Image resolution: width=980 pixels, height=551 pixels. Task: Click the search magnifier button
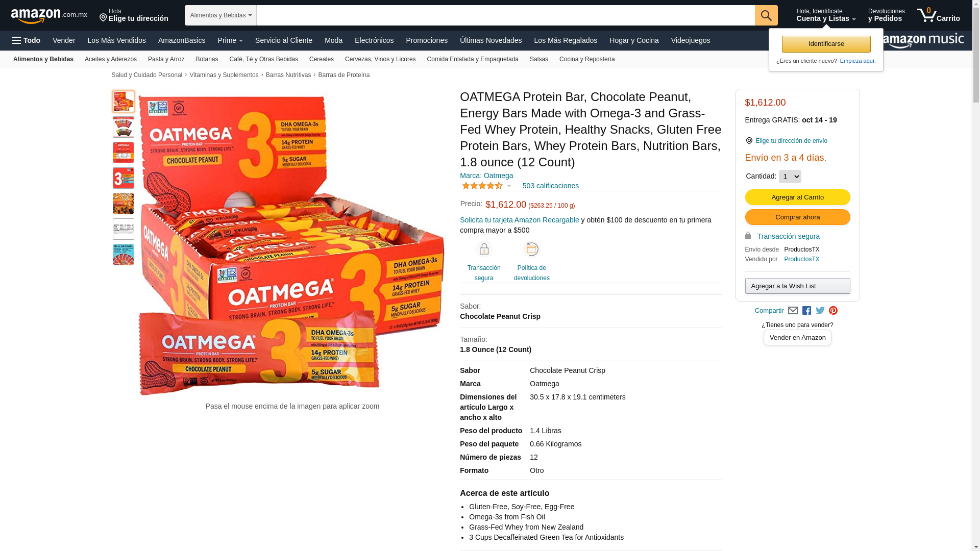click(766, 15)
